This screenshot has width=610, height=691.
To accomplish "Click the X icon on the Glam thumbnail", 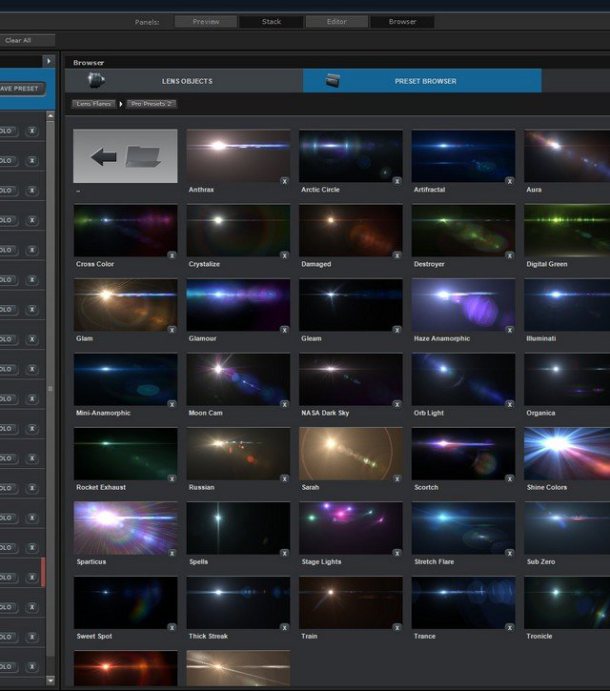I will click(x=172, y=330).
